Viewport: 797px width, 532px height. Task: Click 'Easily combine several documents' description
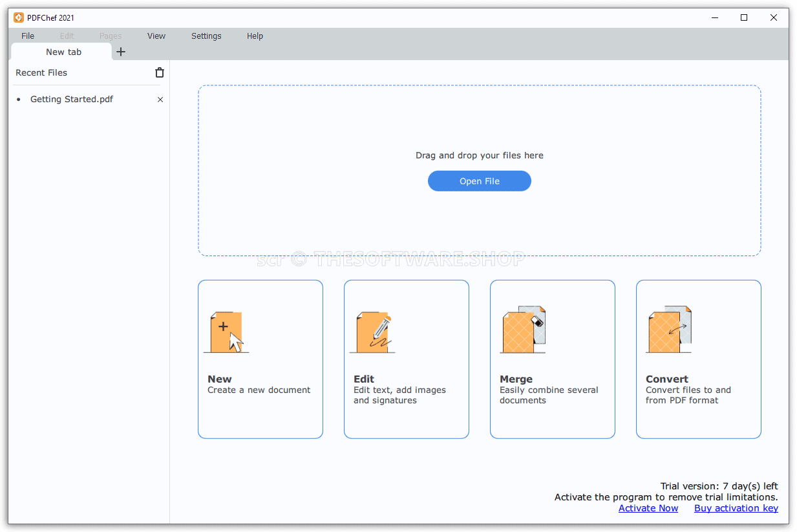[549, 395]
